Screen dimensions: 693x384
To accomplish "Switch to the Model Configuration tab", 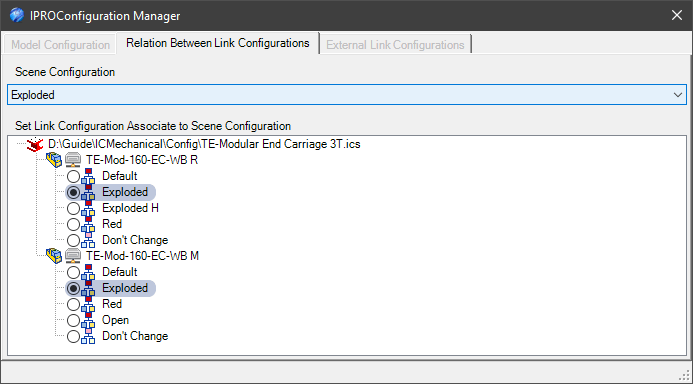I will (x=61, y=45).
